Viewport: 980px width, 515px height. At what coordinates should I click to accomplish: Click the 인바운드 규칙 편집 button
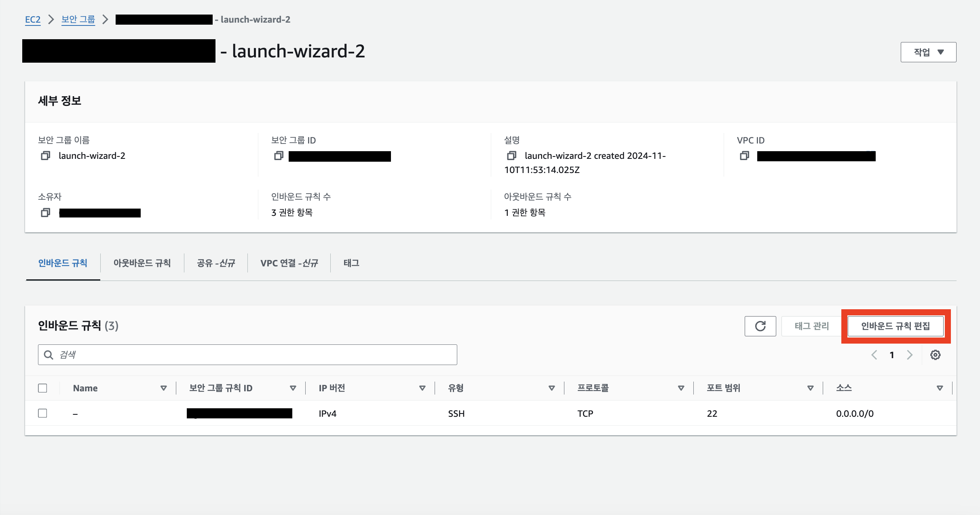coord(896,326)
